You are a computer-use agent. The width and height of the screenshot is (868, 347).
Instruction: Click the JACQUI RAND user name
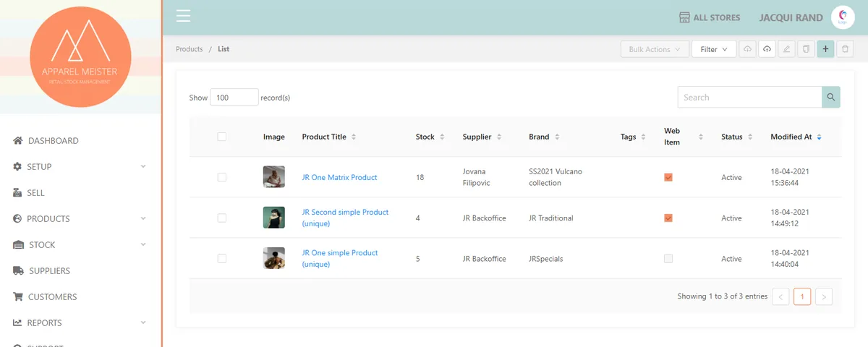(x=791, y=17)
